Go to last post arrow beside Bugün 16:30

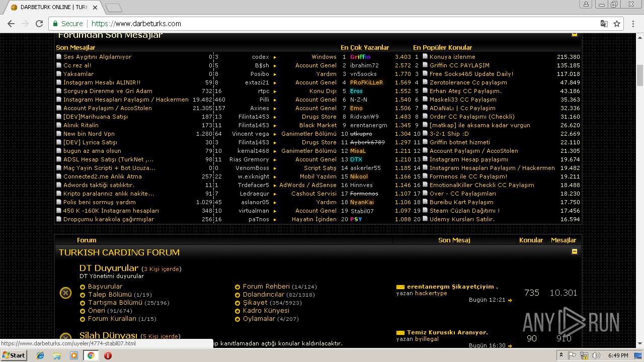[510, 346]
